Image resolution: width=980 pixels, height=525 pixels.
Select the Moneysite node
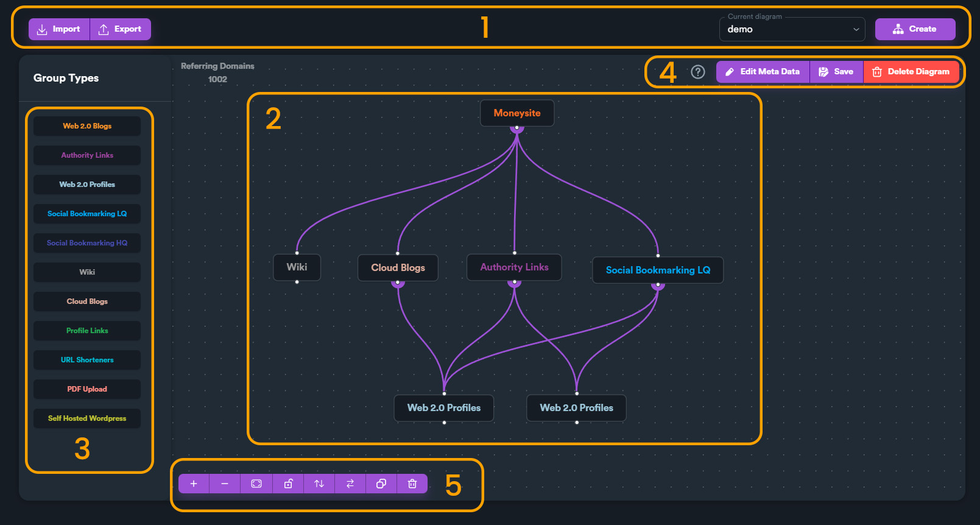[517, 113]
